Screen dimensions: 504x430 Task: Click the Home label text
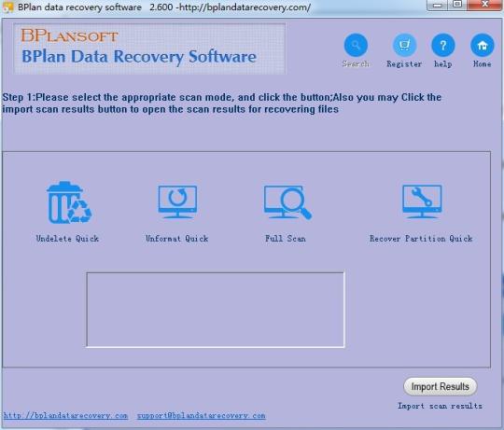482,64
